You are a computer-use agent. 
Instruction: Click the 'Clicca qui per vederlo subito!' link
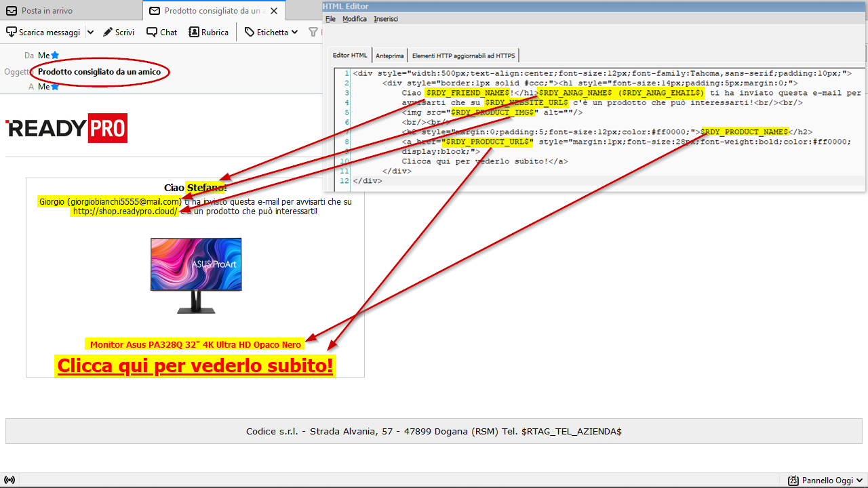click(195, 365)
